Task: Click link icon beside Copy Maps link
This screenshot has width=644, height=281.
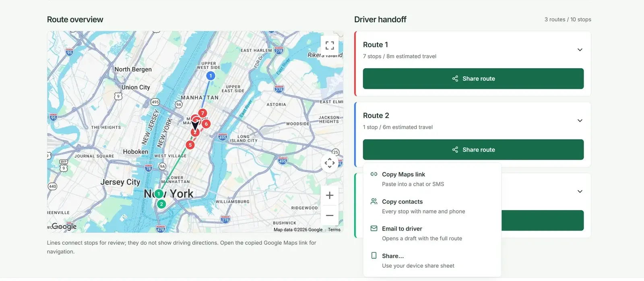Action: pyautogui.click(x=374, y=174)
